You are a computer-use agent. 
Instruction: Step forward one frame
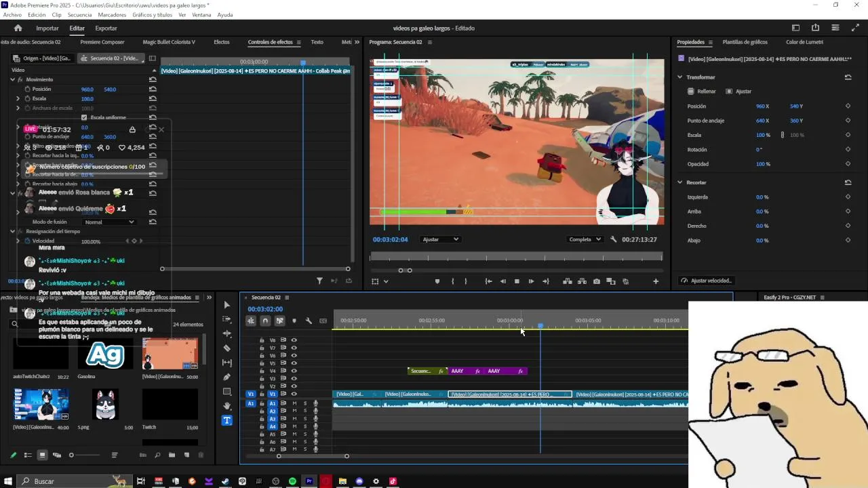(531, 281)
